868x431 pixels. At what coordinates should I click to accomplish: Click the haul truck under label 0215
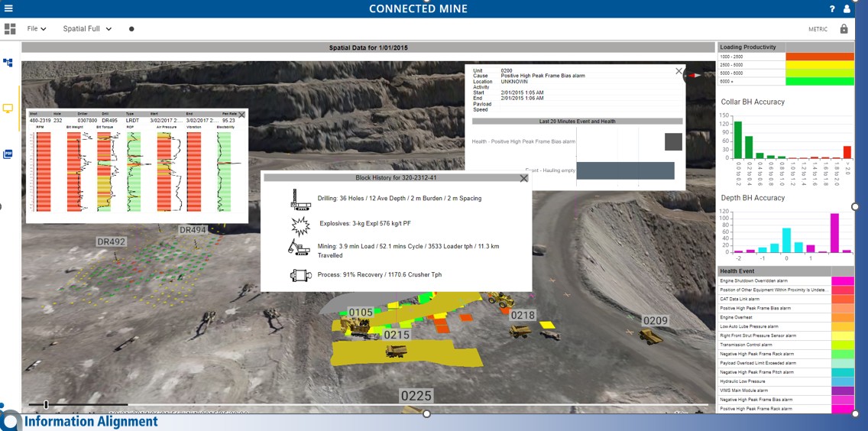[x=396, y=350]
